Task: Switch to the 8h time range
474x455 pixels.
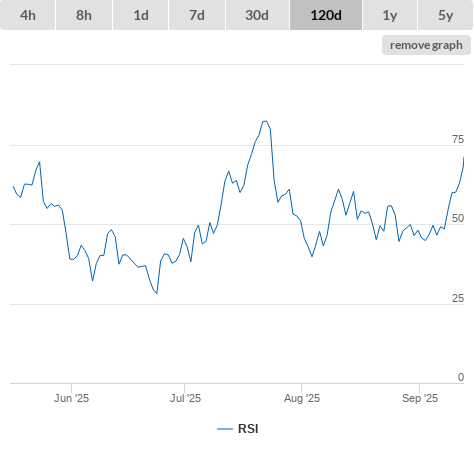Action: (x=84, y=15)
